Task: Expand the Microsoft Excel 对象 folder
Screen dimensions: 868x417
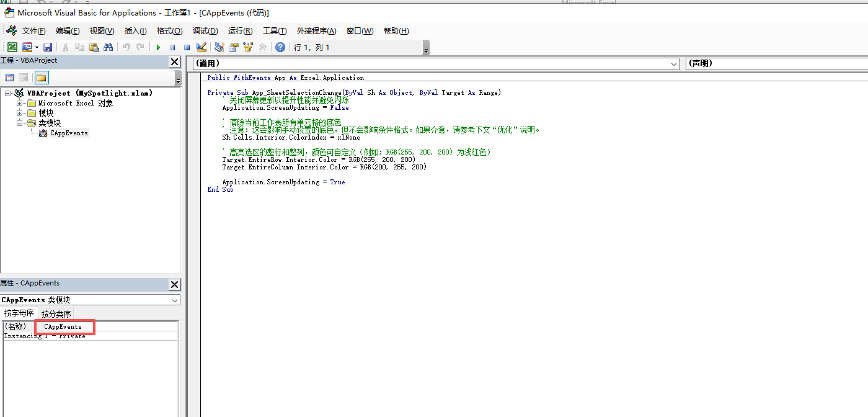Action: pyautogui.click(x=20, y=103)
